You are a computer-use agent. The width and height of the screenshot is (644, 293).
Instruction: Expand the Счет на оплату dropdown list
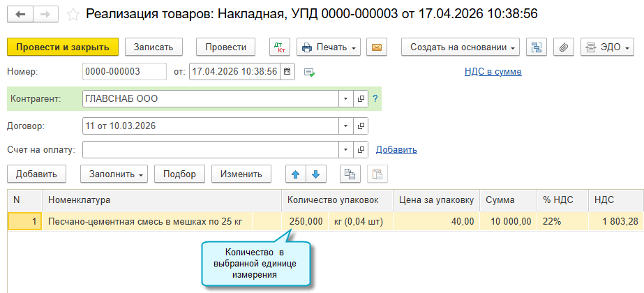click(x=346, y=149)
